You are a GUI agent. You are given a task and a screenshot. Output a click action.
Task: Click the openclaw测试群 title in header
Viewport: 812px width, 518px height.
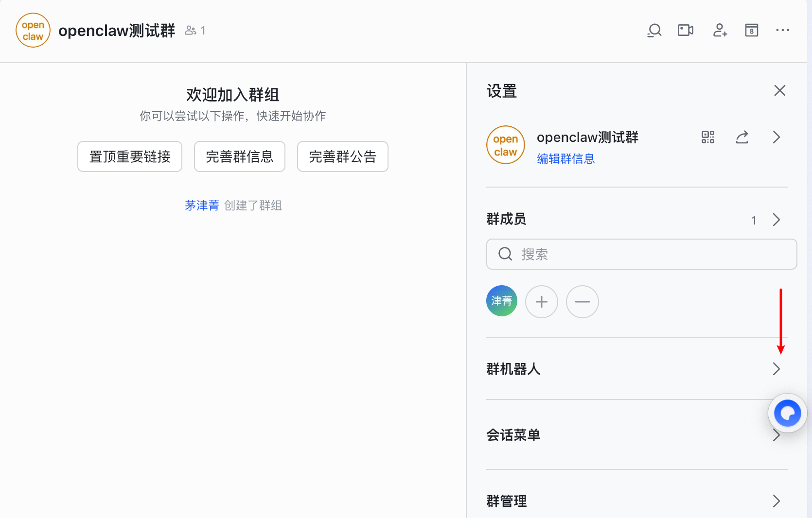tap(117, 31)
